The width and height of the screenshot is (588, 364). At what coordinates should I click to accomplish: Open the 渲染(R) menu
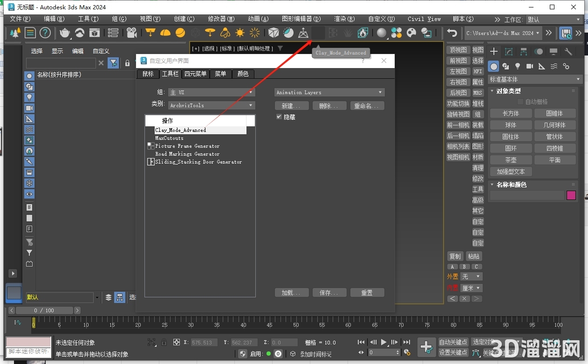click(344, 19)
